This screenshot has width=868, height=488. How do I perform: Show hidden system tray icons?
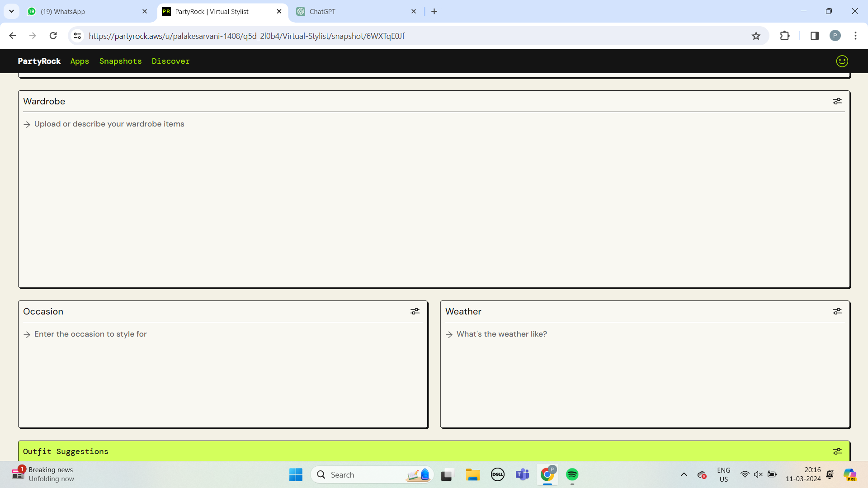click(684, 474)
